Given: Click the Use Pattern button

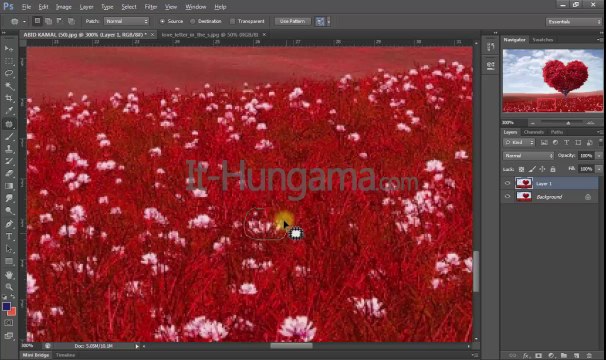Looking at the screenshot, I should pyautogui.click(x=292, y=21).
